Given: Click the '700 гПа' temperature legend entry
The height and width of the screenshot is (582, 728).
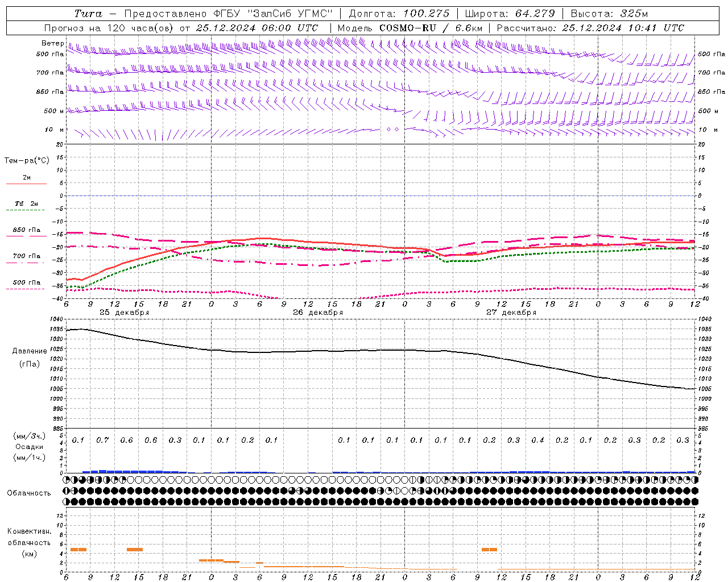Looking at the screenshot, I should (27, 256).
